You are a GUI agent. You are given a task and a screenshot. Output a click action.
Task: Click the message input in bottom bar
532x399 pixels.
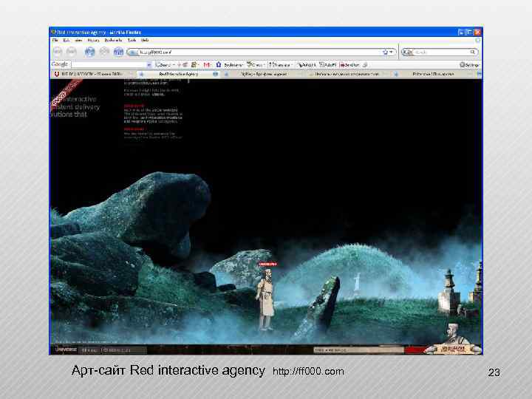pos(358,349)
